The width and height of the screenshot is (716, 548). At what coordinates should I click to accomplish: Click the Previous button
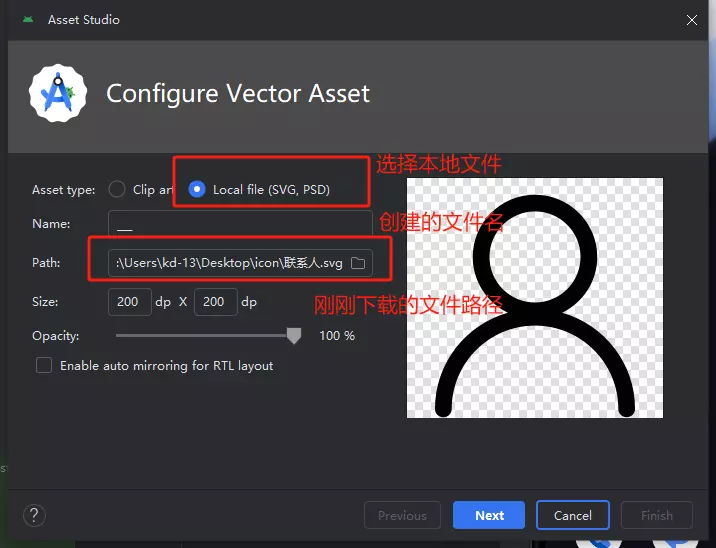point(402,516)
